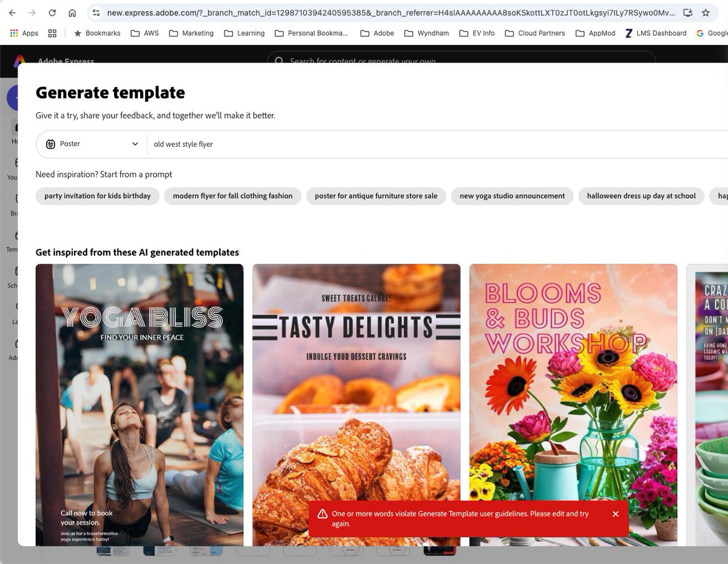Reload the page with refresh icon
This screenshot has width=728, height=564.
point(52,13)
